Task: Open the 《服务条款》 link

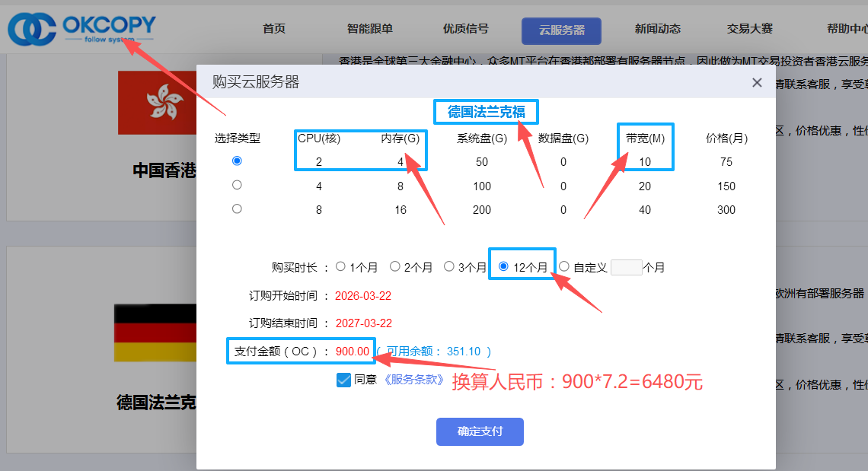Action: (413, 380)
